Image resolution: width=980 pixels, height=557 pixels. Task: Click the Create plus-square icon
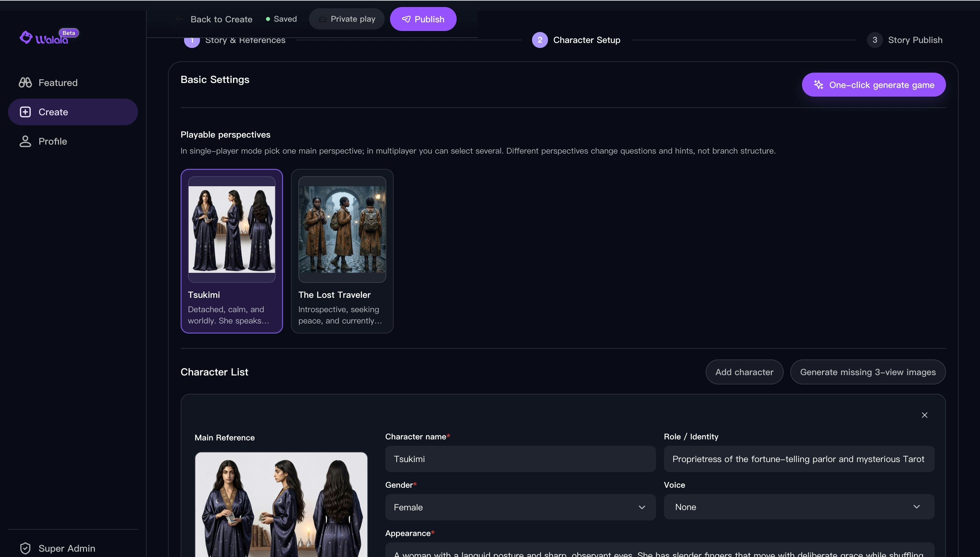point(25,112)
